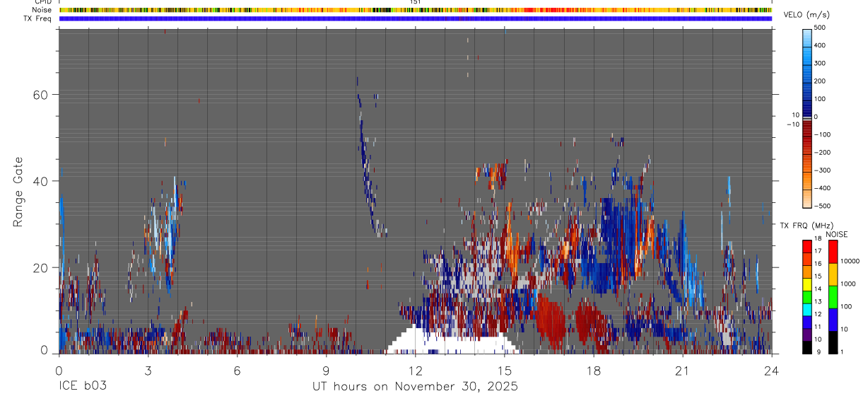Select the green 13-14 MHz frequency swatch
868x401 pixels.
(807, 296)
